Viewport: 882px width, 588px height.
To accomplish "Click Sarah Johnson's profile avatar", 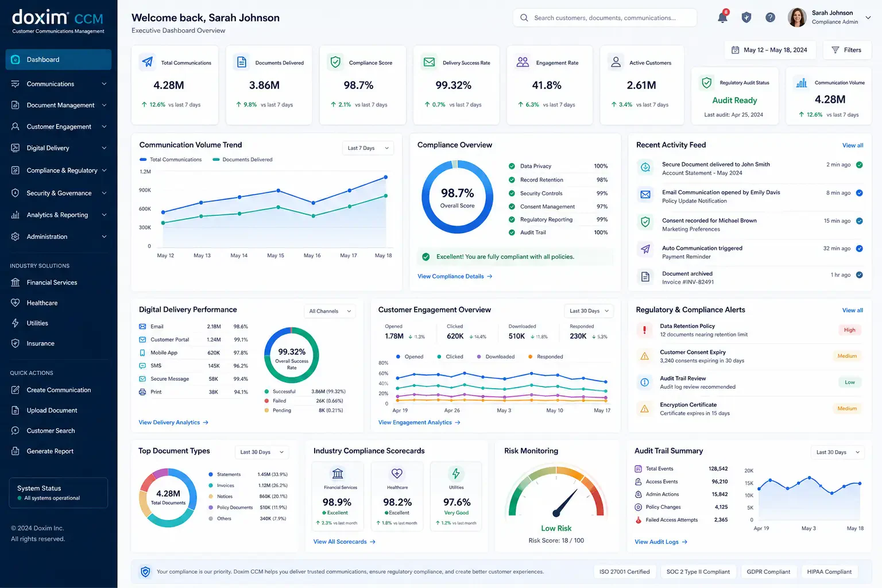I will (x=797, y=18).
